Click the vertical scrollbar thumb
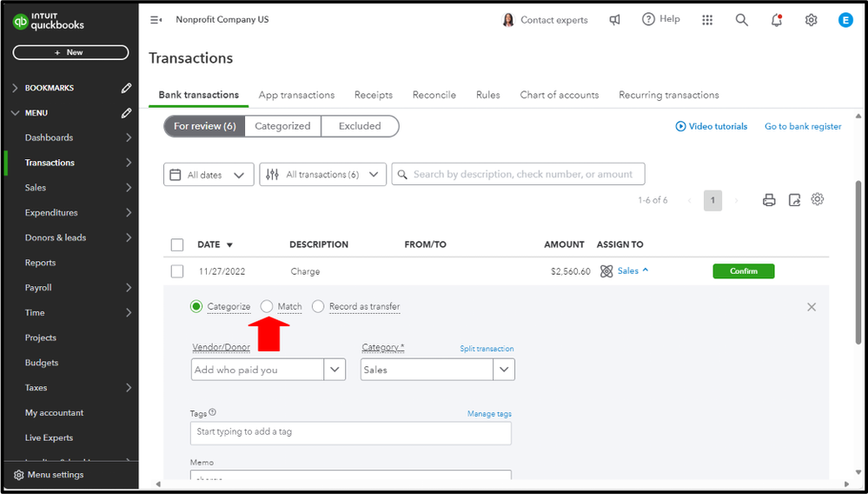 pyautogui.click(x=858, y=264)
